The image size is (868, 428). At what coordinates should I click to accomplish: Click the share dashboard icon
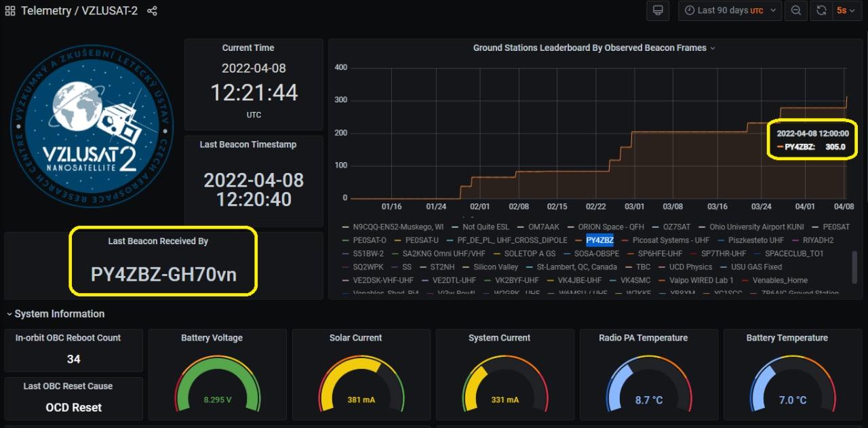pyautogui.click(x=152, y=11)
